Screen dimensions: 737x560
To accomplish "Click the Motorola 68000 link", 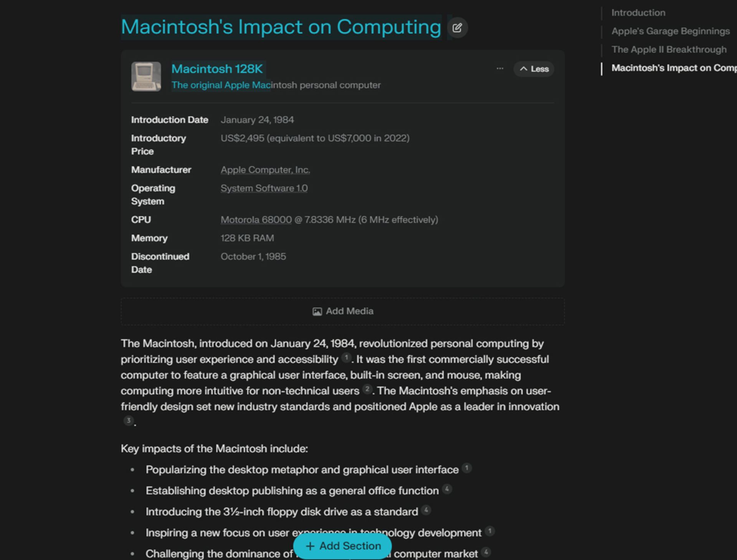I will click(256, 219).
